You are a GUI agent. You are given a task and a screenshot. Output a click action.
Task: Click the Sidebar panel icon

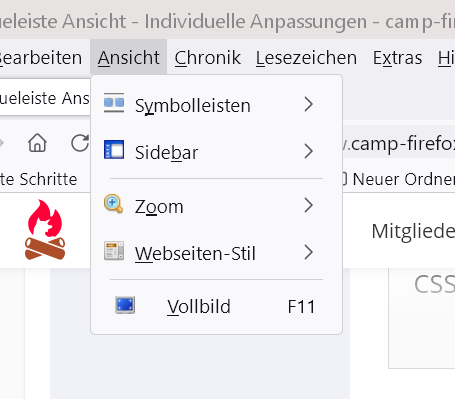point(114,150)
